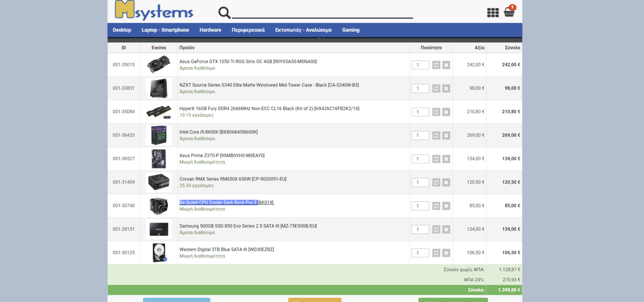
Task: Open Be Quiet! CPU Cooler Dark Rock link
Action: coord(227,203)
